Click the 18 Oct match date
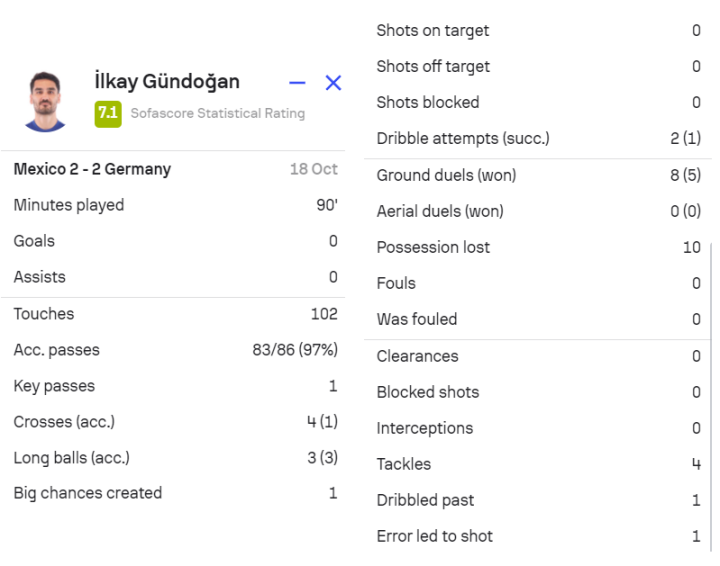720x566 pixels. click(x=313, y=169)
